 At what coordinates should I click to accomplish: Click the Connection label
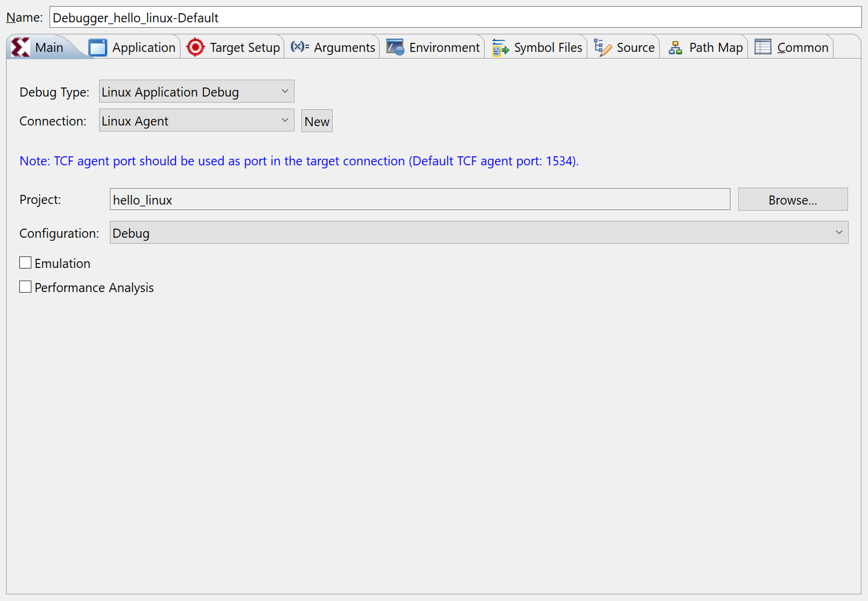click(53, 121)
